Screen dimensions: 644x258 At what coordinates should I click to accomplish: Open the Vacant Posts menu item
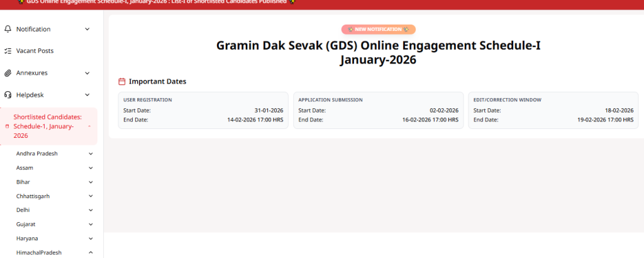(35, 51)
